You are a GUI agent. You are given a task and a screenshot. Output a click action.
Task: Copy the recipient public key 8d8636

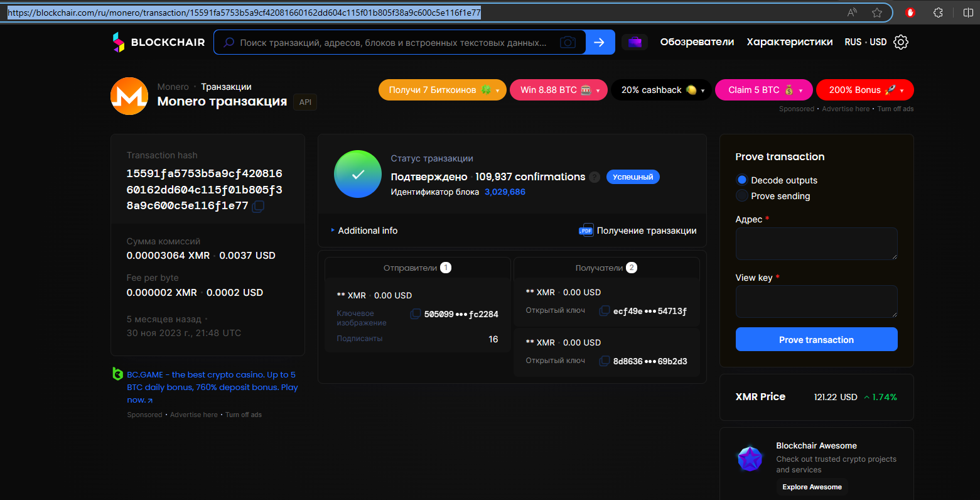coord(604,361)
